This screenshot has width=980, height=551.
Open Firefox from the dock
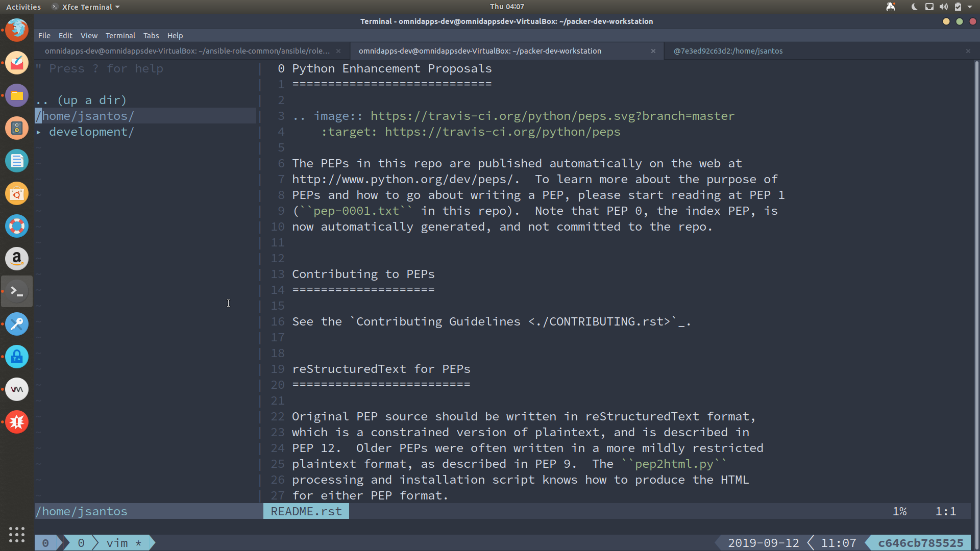click(17, 30)
